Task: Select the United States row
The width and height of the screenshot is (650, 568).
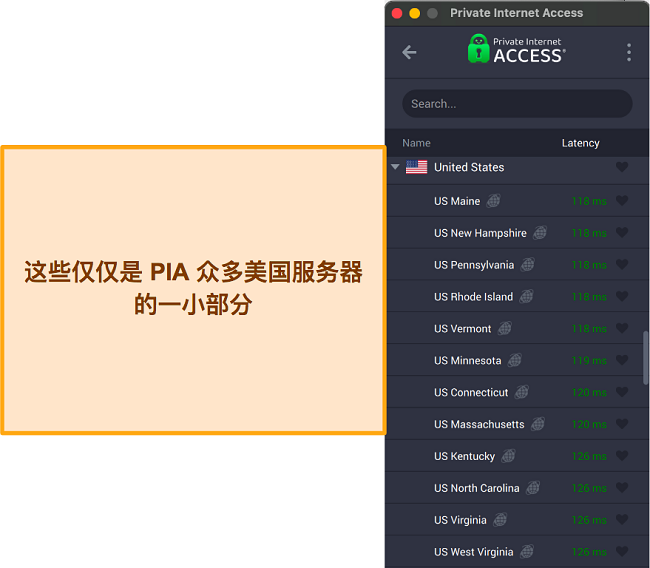Action: point(517,167)
